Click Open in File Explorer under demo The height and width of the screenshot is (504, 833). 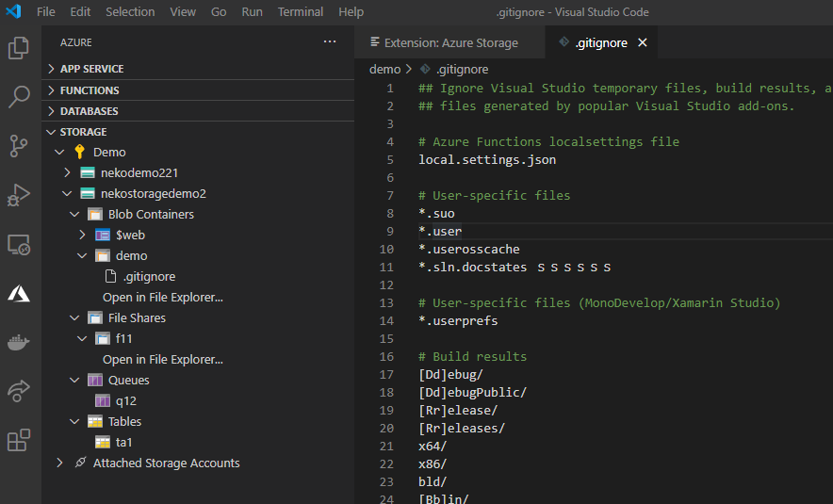click(x=162, y=297)
